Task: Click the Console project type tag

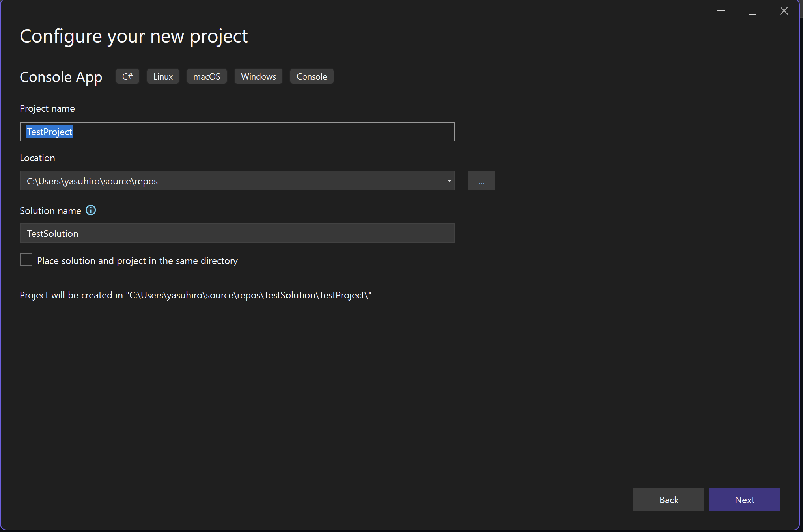Action: (312, 76)
